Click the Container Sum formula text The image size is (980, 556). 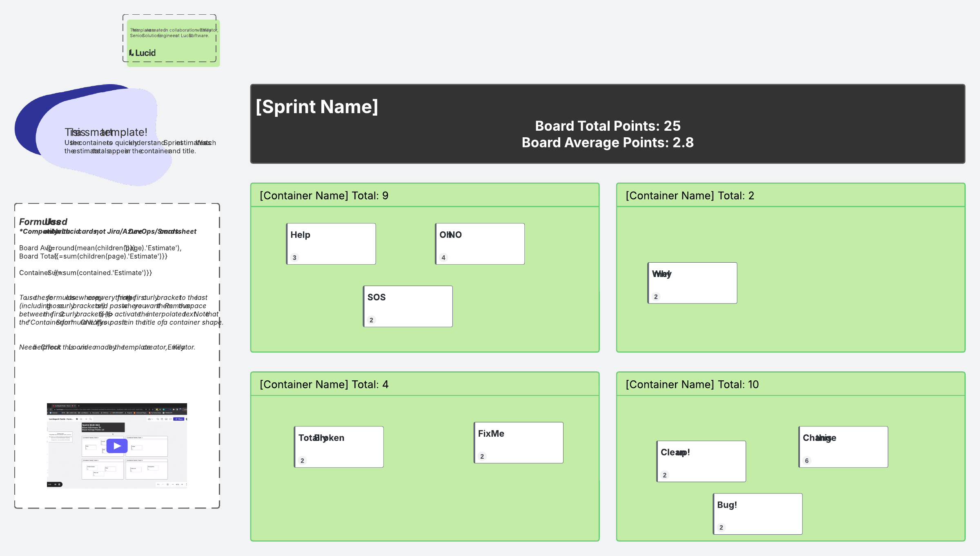(85, 273)
